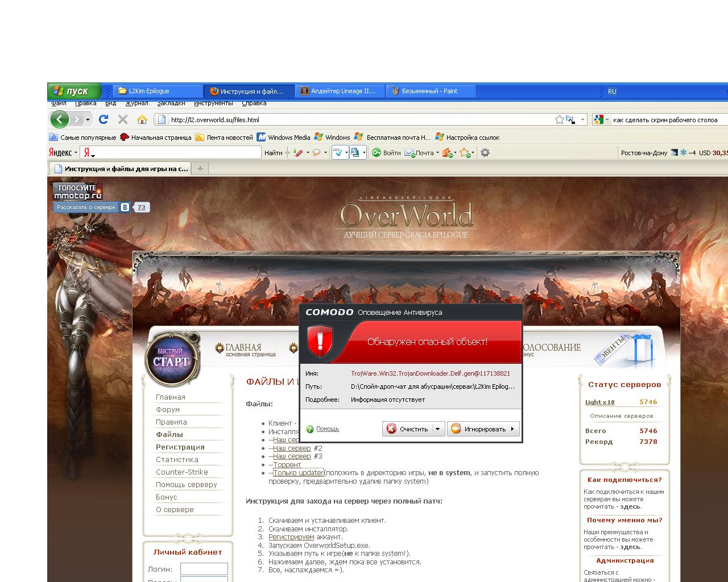The width and height of the screenshot is (728, 582).
Task: Open the Вид menu
Action: (x=111, y=103)
